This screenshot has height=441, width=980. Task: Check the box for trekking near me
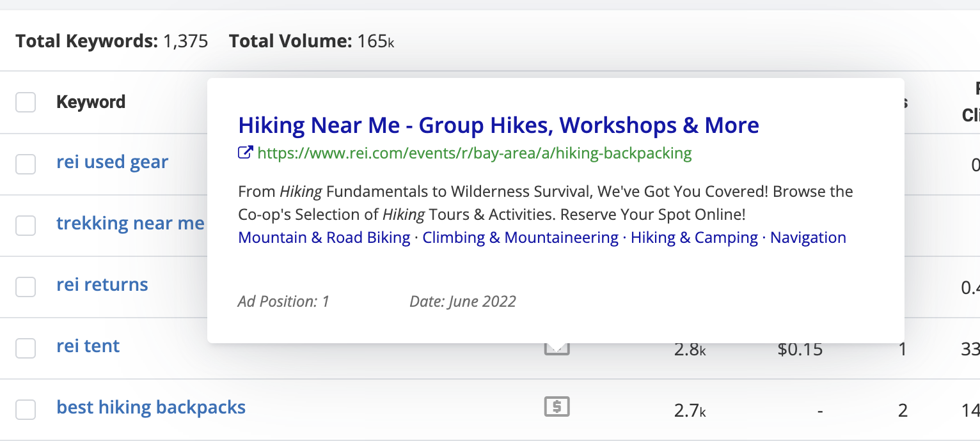pyautogui.click(x=26, y=226)
